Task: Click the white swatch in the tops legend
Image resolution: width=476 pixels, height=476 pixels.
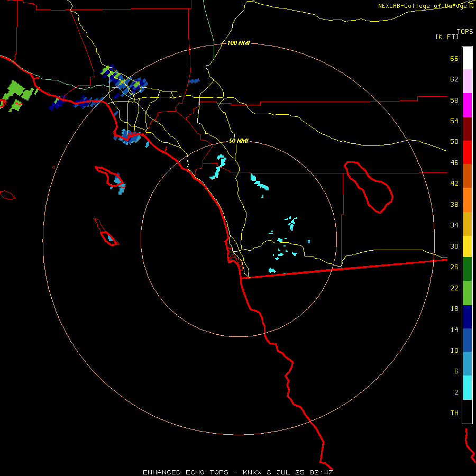Action: [x=467, y=58]
